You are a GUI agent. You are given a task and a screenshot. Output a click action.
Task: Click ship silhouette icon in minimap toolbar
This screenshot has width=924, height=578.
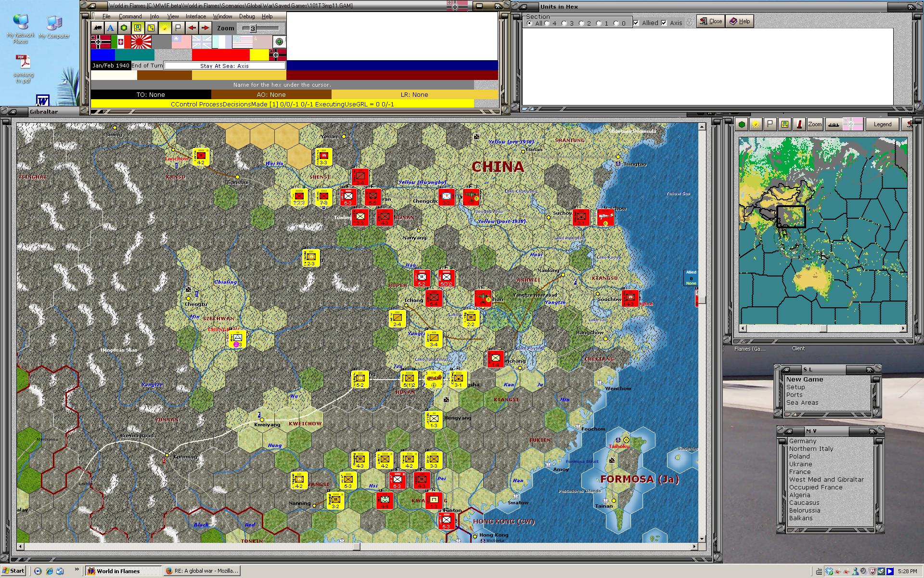(834, 124)
